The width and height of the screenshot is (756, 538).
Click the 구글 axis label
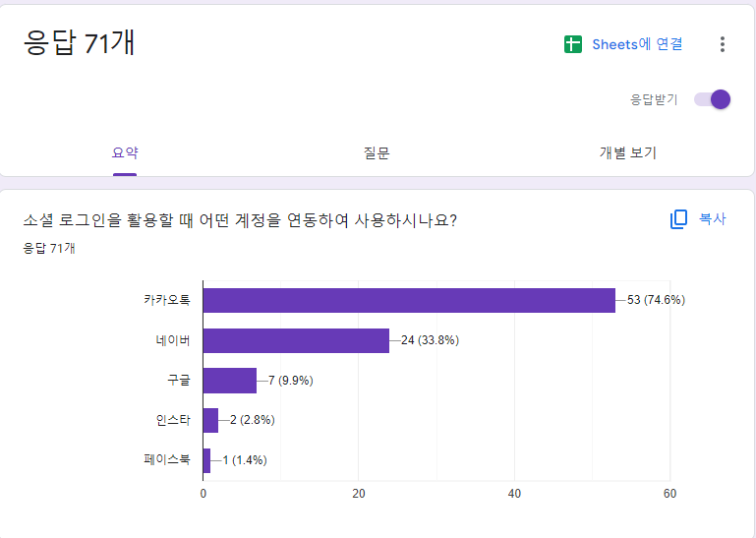(179, 381)
